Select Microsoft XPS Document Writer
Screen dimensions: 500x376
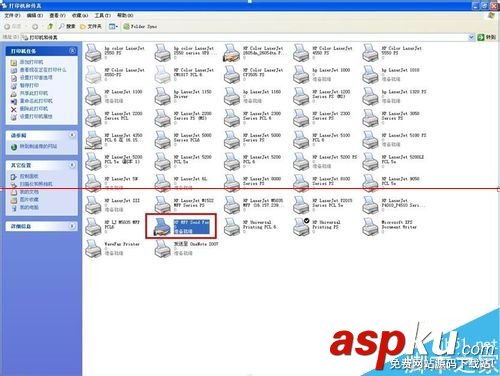390,227
